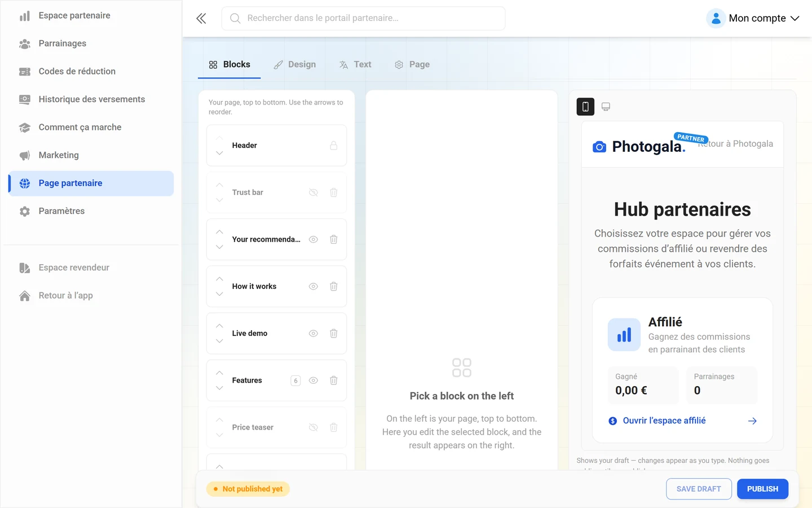Click the search magnifier icon
The width and height of the screenshot is (812, 508).
click(235, 18)
